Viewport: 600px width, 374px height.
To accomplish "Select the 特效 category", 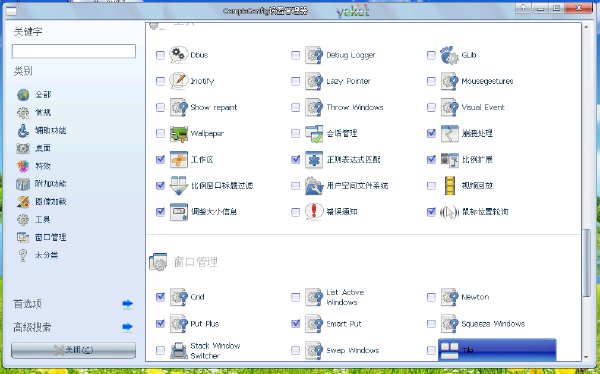I will coord(43,166).
